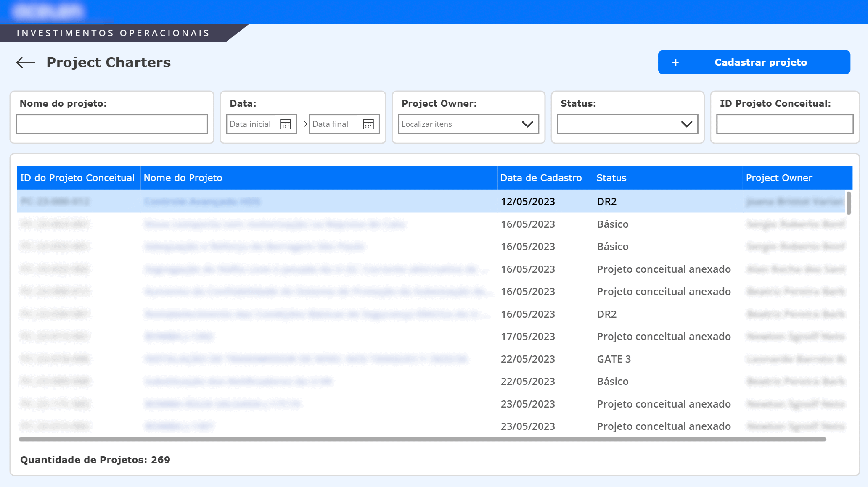
Task: Click the back arrow beside Project Charters
Action: [x=25, y=62]
